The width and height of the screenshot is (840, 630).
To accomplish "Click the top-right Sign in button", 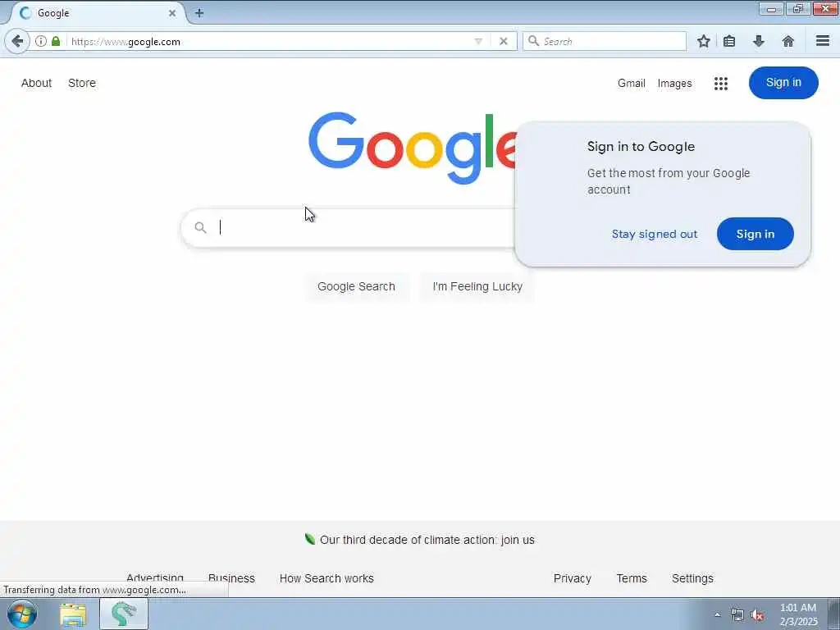I will point(783,83).
